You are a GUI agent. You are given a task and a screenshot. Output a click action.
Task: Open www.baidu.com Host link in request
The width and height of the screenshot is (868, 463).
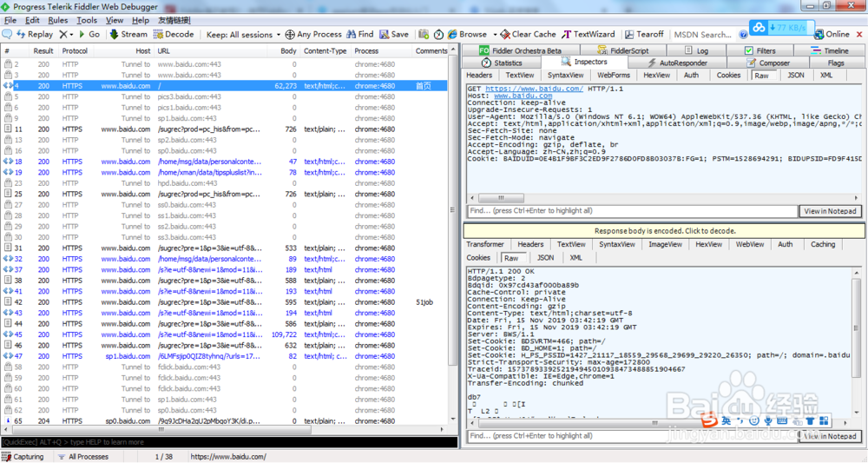523,96
